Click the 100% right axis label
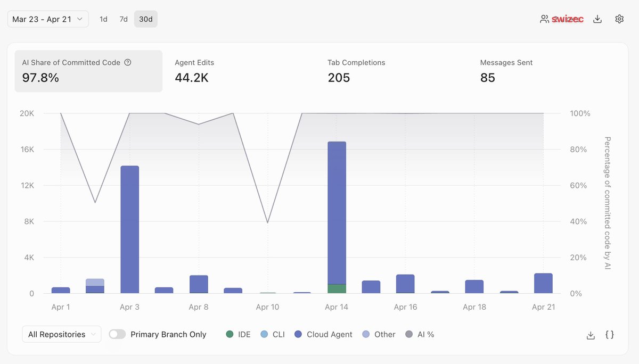This screenshot has width=639, height=364. pyautogui.click(x=580, y=113)
